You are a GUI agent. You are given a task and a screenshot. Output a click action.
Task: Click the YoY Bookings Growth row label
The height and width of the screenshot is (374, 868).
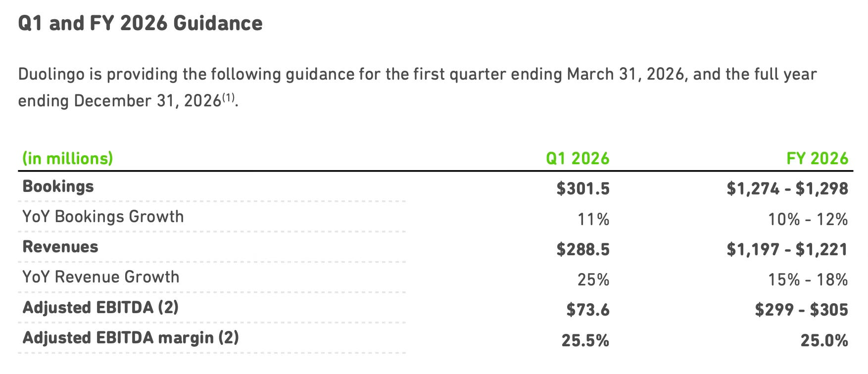(103, 217)
